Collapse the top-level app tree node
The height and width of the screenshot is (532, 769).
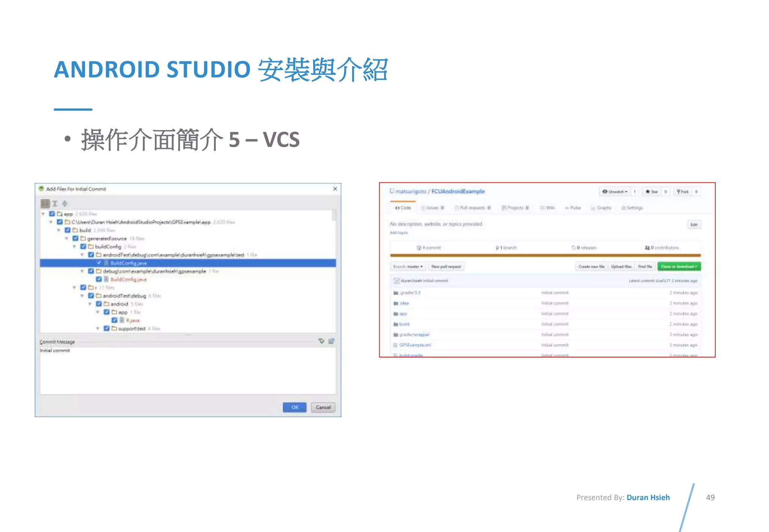click(43, 214)
